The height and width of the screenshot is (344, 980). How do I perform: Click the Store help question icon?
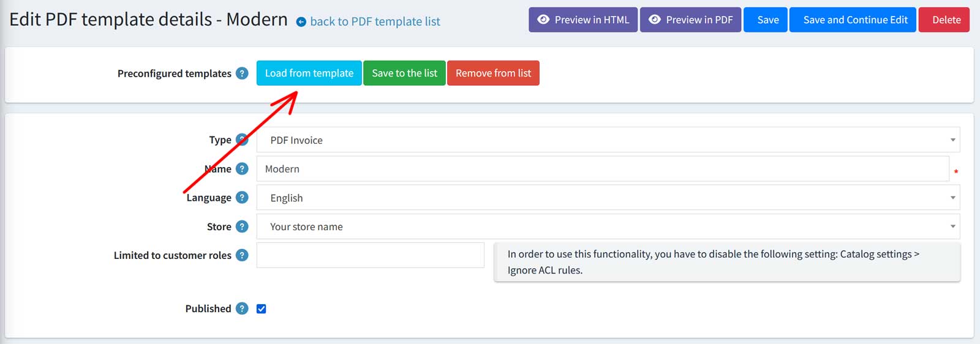243,226
